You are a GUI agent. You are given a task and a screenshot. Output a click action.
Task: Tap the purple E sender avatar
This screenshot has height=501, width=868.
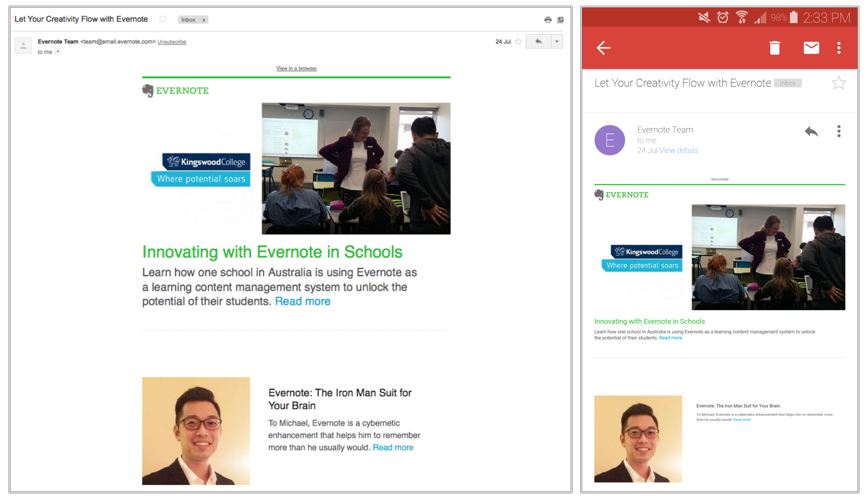[x=609, y=140]
